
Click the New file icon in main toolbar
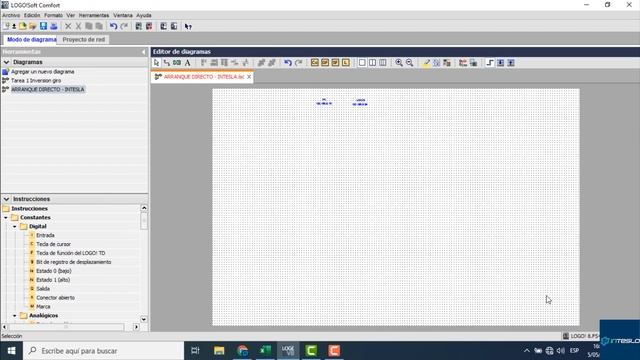pyautogui.click(x=6, y=26)
